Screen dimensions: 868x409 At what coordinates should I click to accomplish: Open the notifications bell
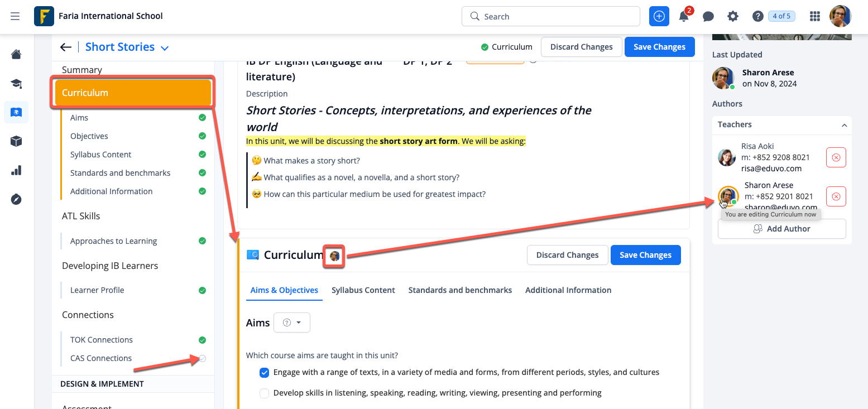click(x=684, y=16)
